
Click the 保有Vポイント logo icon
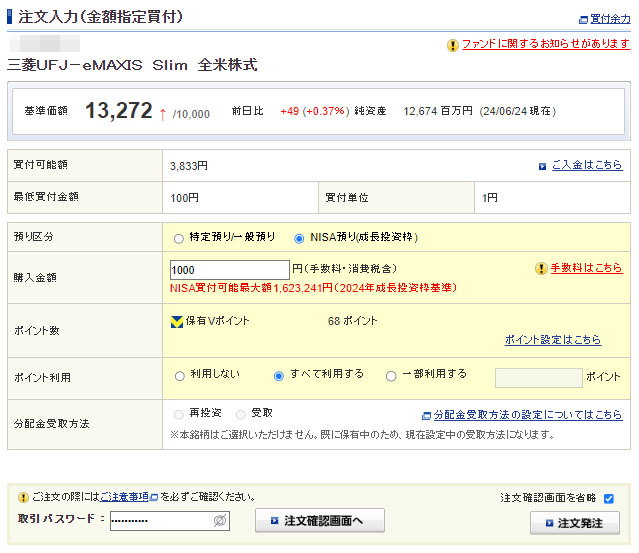point(177,321)
